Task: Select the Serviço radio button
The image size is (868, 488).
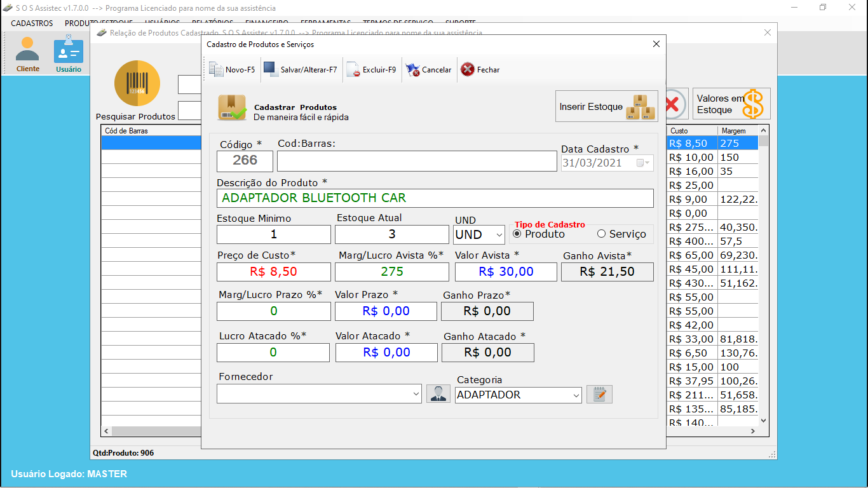Action: [x=601, y=234]
